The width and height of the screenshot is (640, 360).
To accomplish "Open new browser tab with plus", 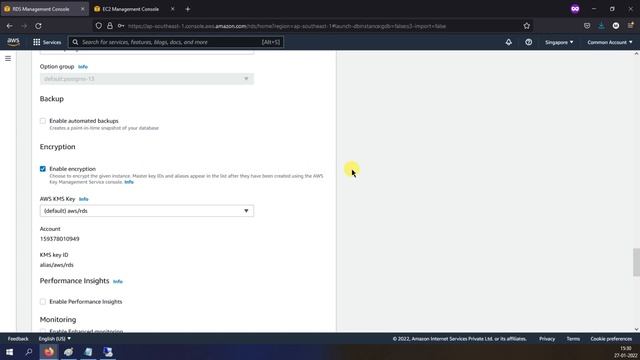I will (188, 9).
